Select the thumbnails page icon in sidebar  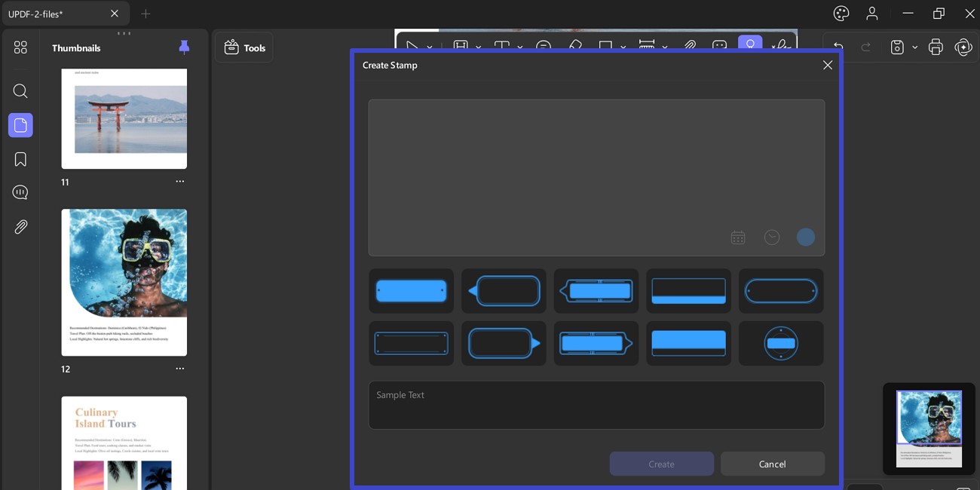tap(20, 125)
